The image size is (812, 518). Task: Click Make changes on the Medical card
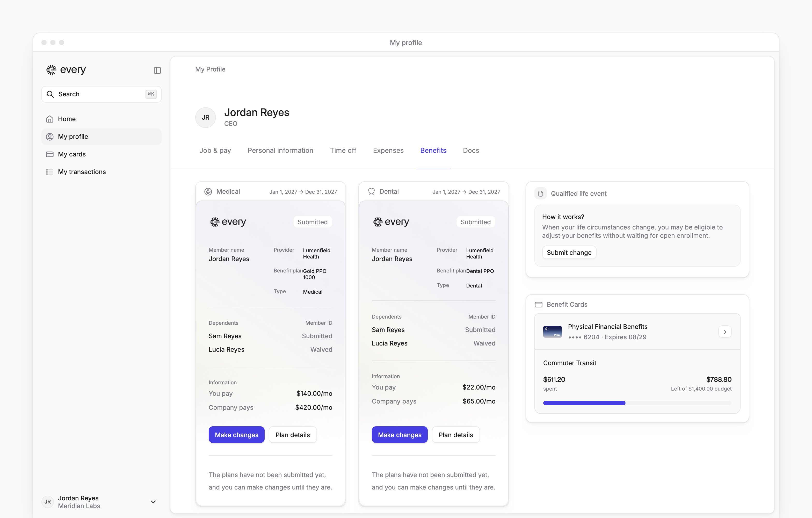[236, 435]
